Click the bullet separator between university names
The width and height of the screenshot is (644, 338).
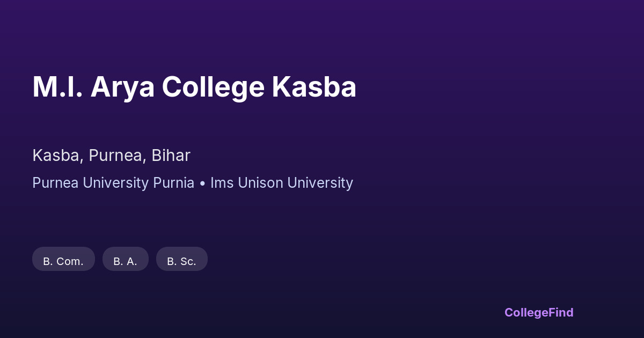click(x=202, y=183)
